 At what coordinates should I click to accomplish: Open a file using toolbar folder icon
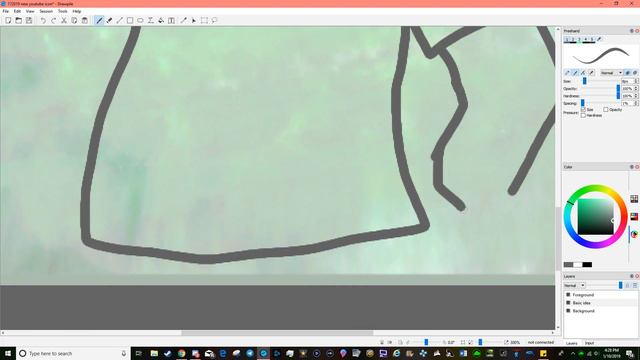[18, 20]
